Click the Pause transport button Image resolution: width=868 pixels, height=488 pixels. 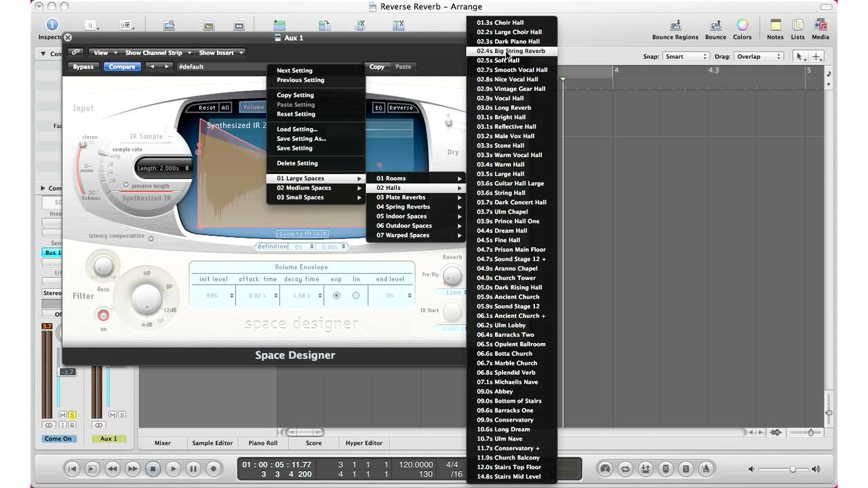point(193,468)
